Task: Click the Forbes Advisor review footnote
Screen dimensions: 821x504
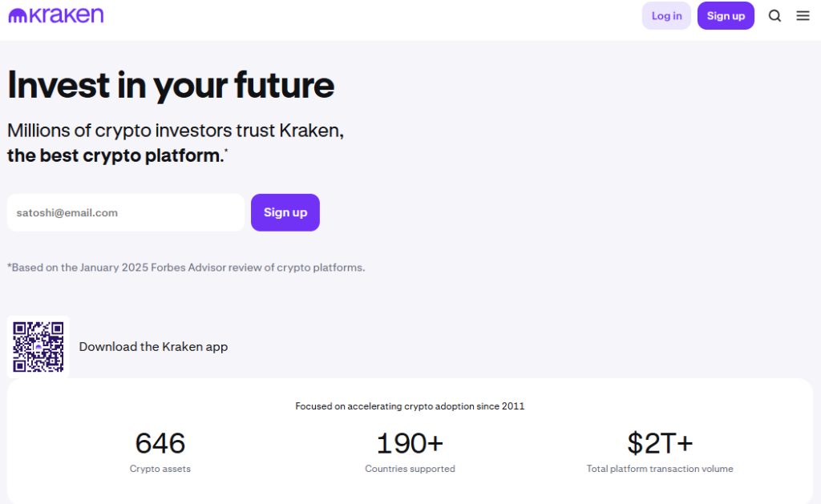Action: click(186, 268)
